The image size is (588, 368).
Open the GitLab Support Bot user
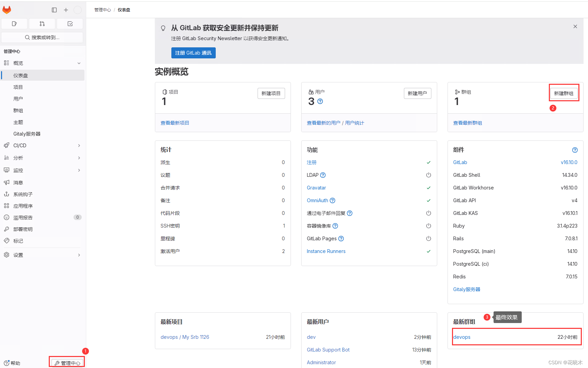click(328, 350)
